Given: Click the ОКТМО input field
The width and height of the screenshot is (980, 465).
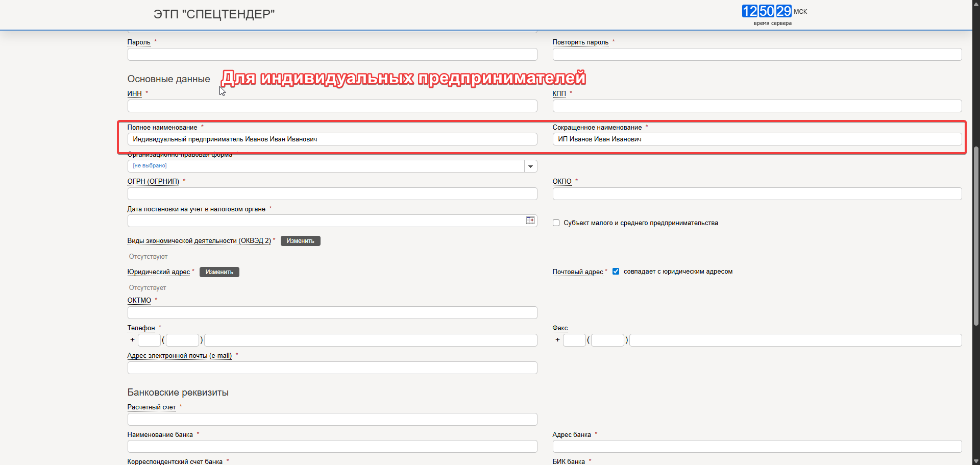Looking at the screenshot, I should click(x=332, y=313).
